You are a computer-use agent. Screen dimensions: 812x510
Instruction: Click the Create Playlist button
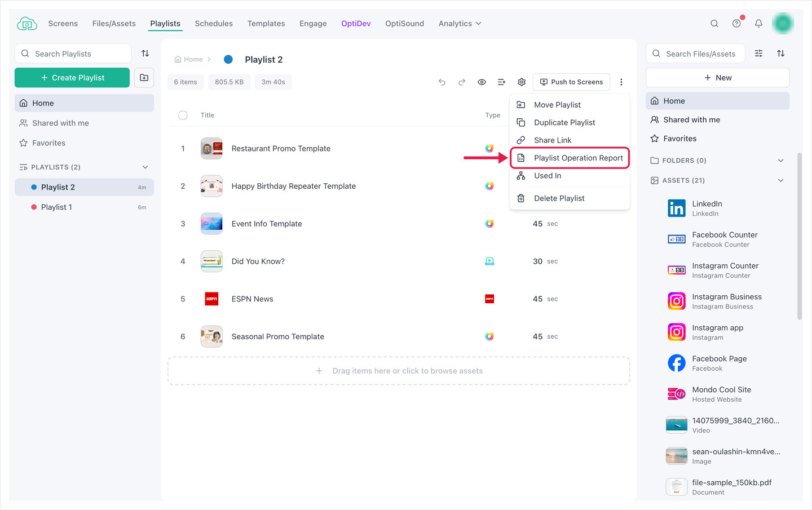72,78
